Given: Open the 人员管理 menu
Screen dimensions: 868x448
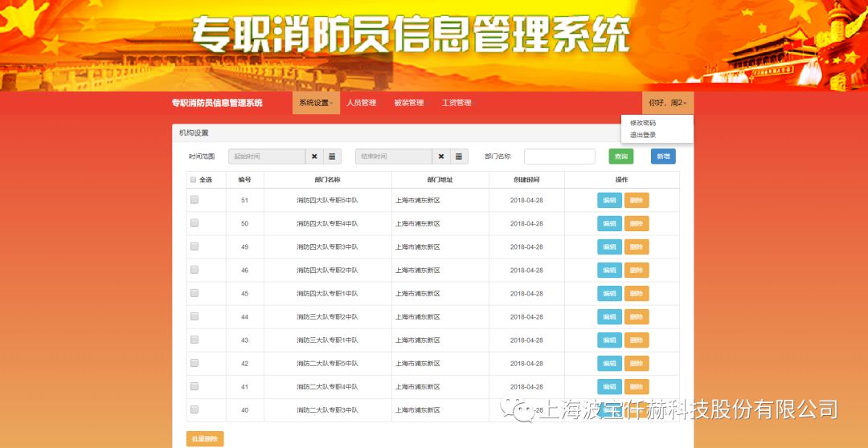Looking at the screenshot, I should [x=361, y=103].
